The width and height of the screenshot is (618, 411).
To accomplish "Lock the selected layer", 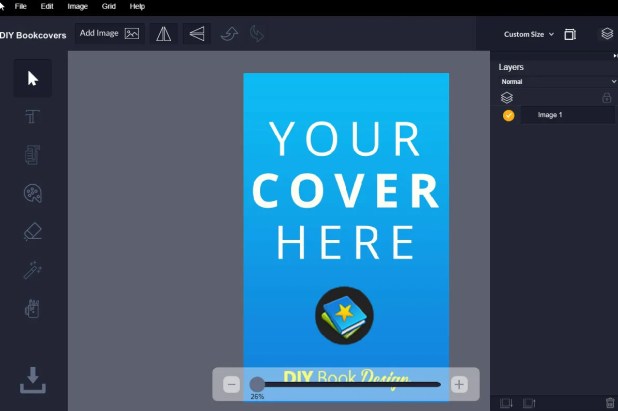I will point(607,97).
